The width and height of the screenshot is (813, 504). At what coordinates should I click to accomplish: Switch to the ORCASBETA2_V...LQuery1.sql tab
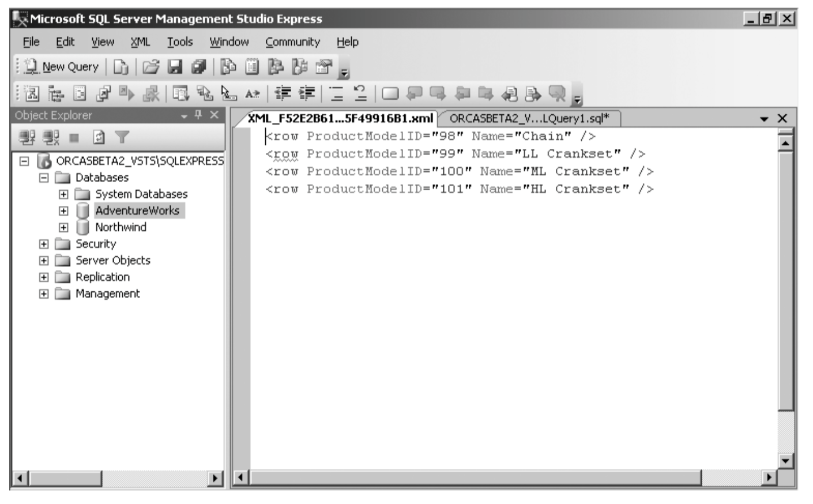529,119
